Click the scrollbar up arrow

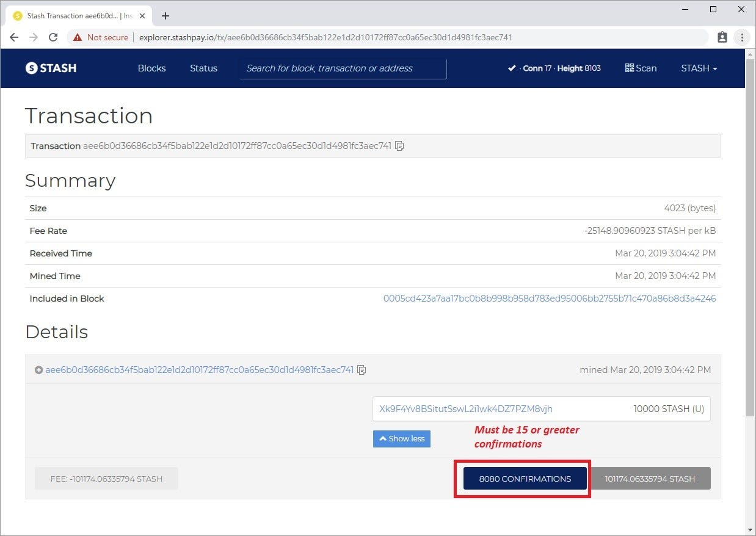(x=751, y=54)
